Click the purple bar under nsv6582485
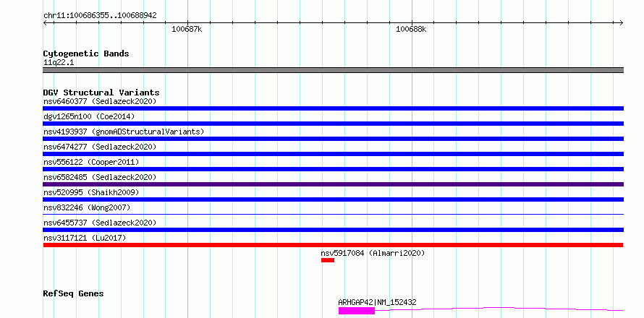644x318 pixels. point(333,184)
